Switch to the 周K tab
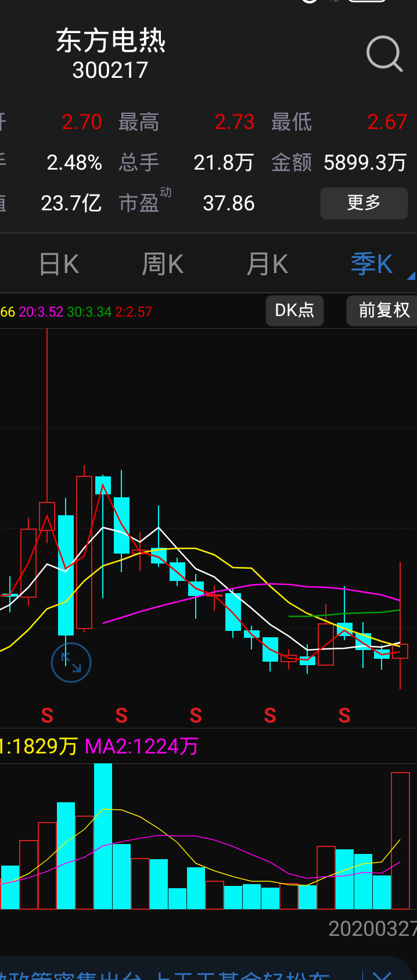 pyautogui.click(x=163, y=264)
